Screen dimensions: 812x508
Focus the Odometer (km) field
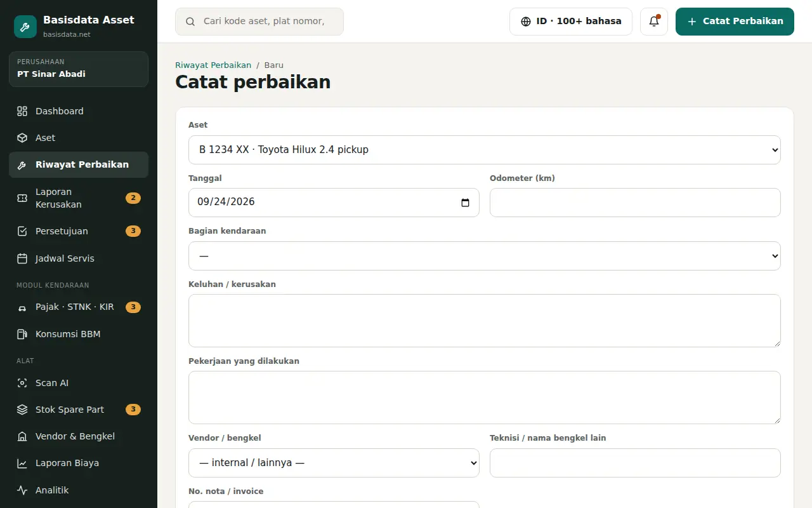[x=635, y=203]
